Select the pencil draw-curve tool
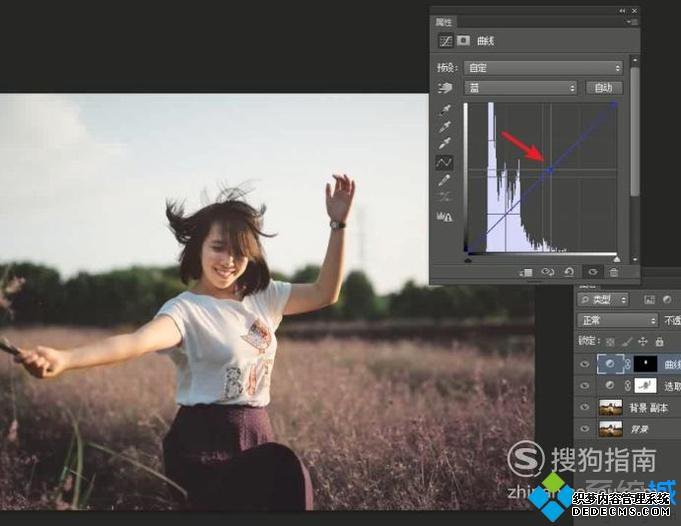Image resolution: width=681 pixels, height=526 pixels. pyautogui.click(x=443, y=180)
